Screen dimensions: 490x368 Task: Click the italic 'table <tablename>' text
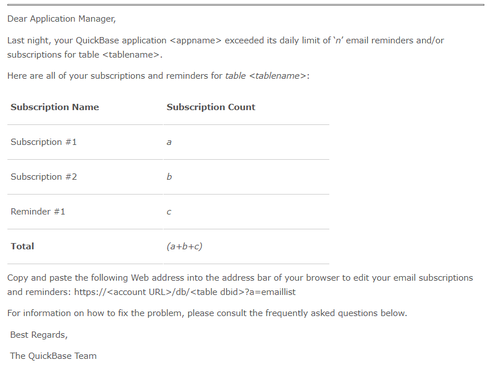click(x=265, y=76)
